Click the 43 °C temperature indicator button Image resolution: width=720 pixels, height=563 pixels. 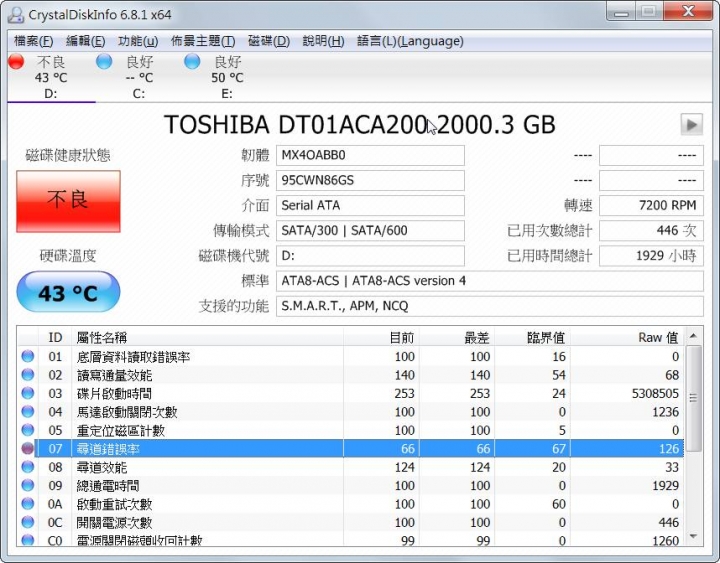68,292
